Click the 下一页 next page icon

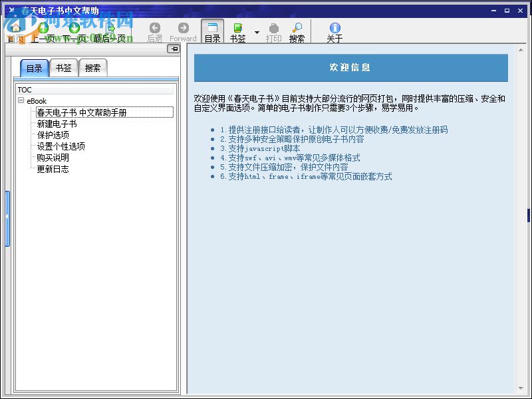click(73, 28)
